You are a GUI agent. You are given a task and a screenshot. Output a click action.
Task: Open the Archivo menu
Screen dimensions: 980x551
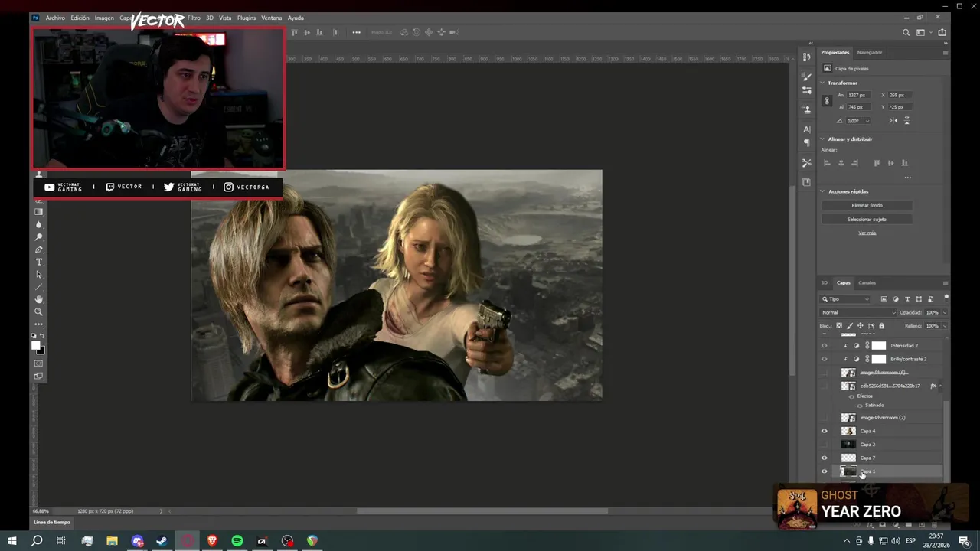[x=55, y=18]
